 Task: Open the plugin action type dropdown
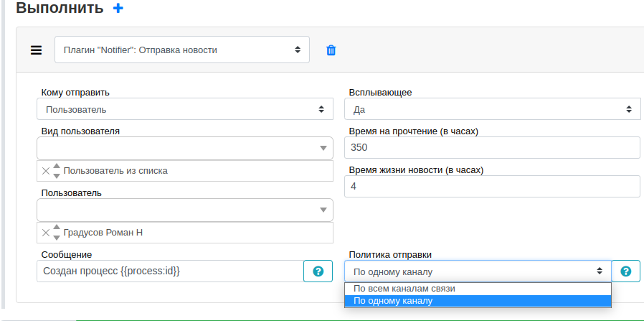click(x=182, y=50)
